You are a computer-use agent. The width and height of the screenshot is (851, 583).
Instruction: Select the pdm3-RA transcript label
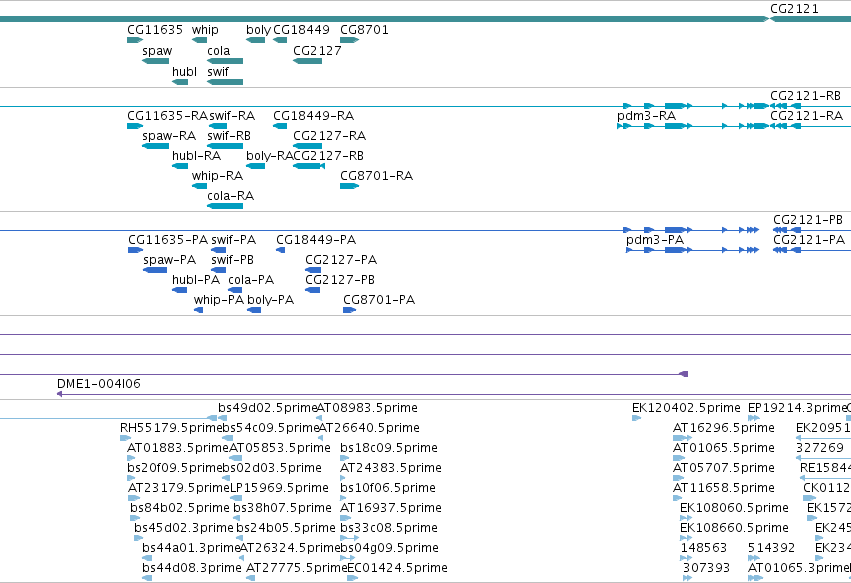(x=646, y=116)
